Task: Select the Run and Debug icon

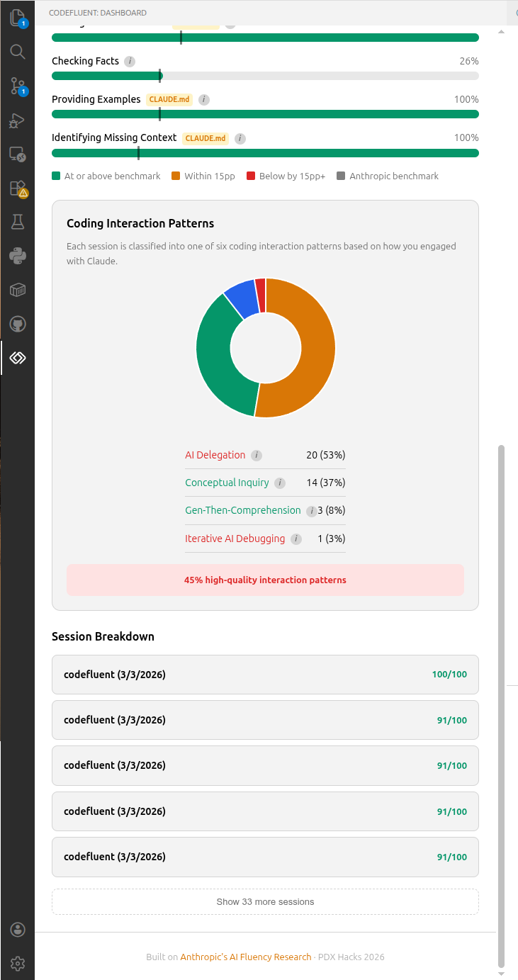Action: (x=17, y=120)
